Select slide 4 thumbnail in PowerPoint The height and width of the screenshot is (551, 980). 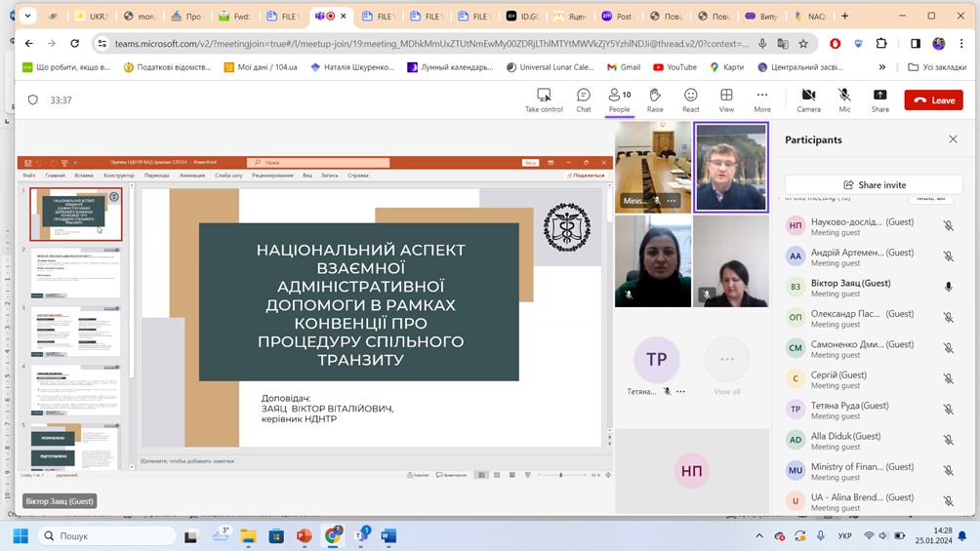[x=75, y=390]
